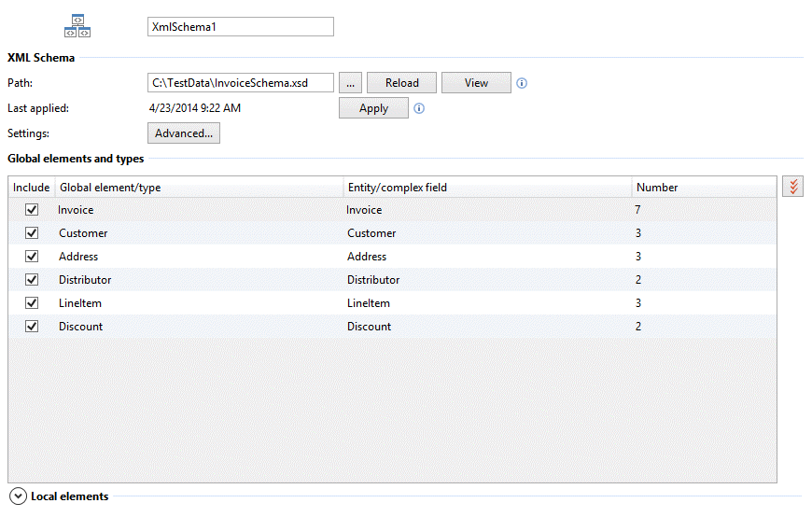
Task: Open the Advanced settings dialog
Action: (184, 133)
